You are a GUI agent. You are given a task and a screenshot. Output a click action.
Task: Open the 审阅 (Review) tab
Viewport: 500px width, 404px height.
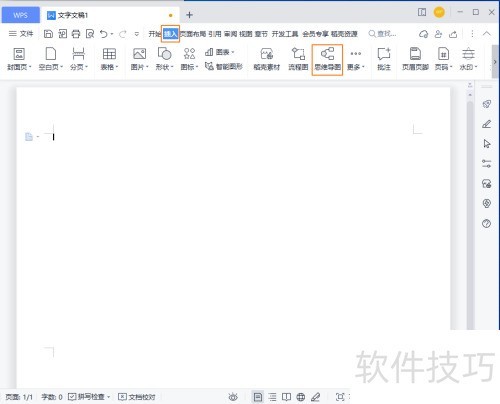(x=230, y=34)
